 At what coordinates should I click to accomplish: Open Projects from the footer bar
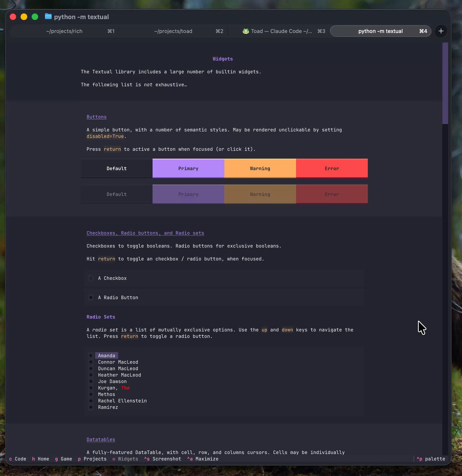pyautogui.click(x=92, y=459)
